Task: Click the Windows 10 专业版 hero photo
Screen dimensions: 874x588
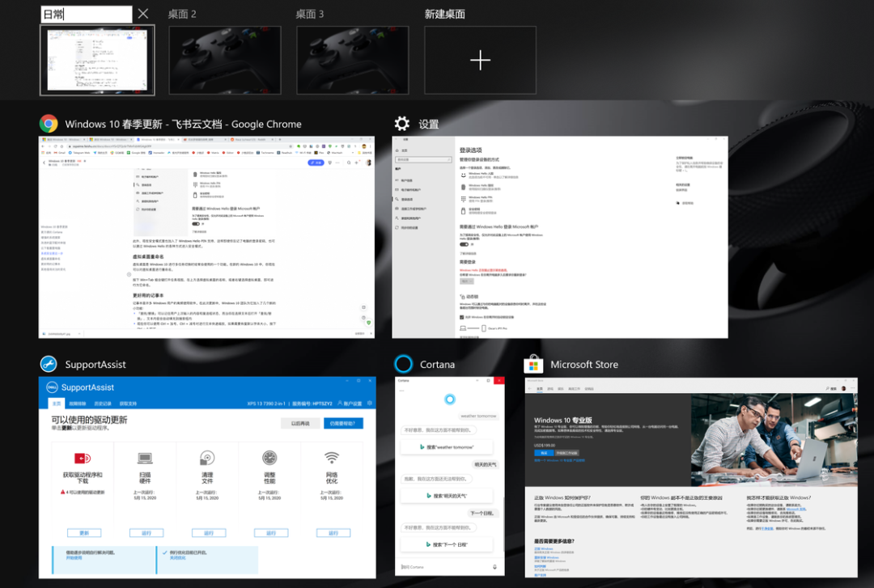Action: point(774,440)
